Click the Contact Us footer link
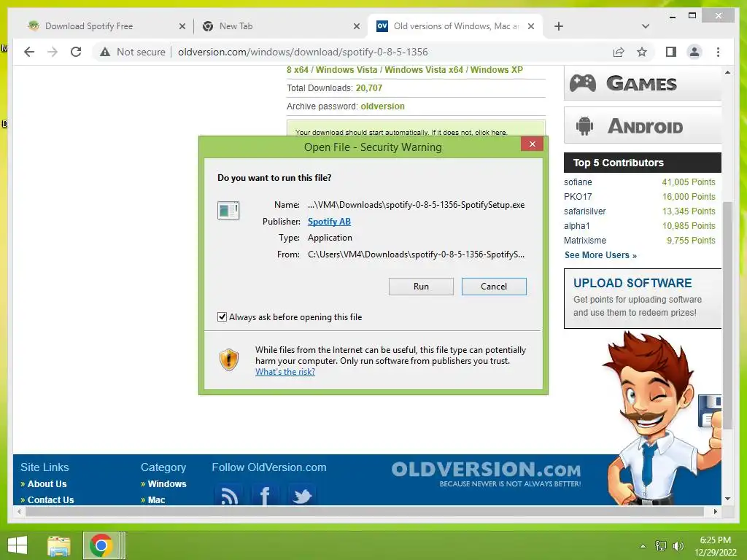The width and height of the screenshot is (747, 560). pos(50,499)
